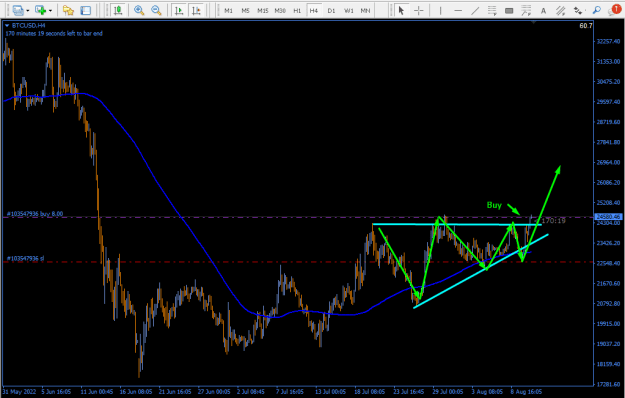Open the folder with star icon
Viewport: 625px width, 398px height.
tap(68, 10)
